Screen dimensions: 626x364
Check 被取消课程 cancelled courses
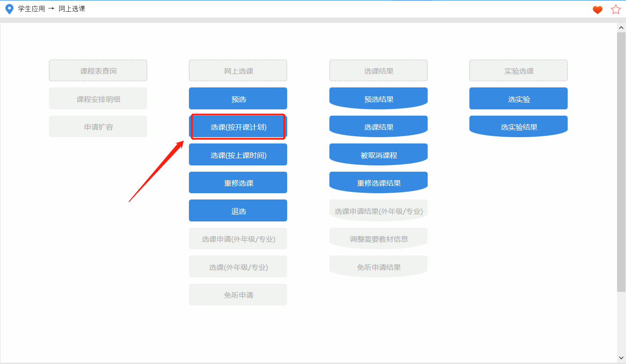click(x=378, y=154)
